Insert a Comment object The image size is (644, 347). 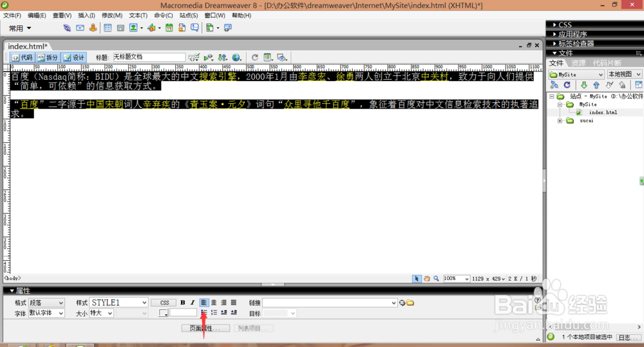coord(194,28)
